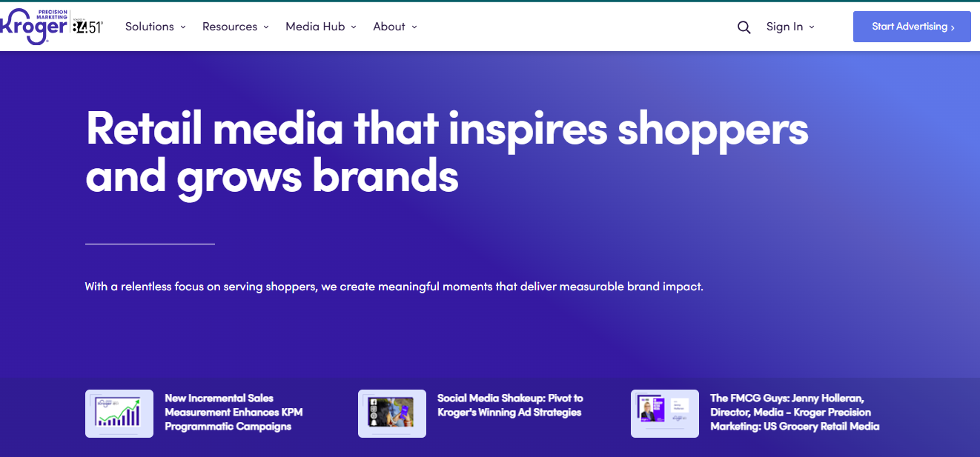Click the Social Media Shakeup thumbnail
The height and width of the screenshot is (457, 980).
click(392, 413)
